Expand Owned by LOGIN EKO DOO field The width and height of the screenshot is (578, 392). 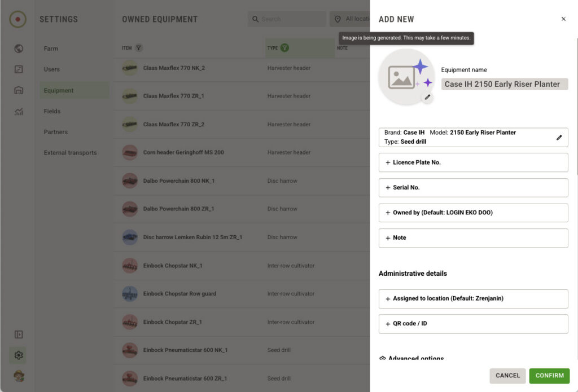(474, 213)
